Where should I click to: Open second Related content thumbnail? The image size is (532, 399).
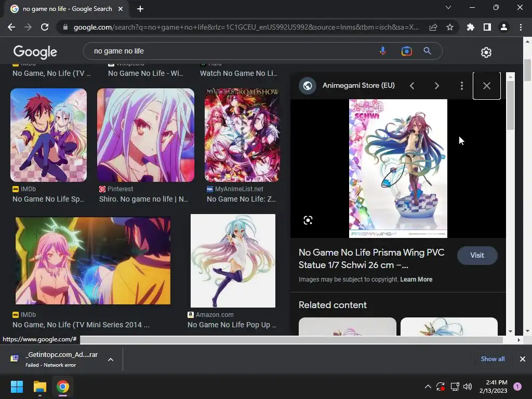[x=449, y=326]
